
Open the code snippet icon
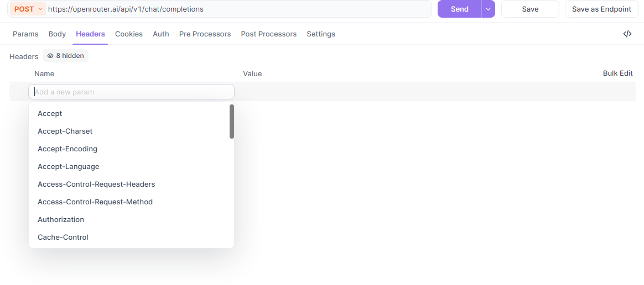(x=627, y=34)
